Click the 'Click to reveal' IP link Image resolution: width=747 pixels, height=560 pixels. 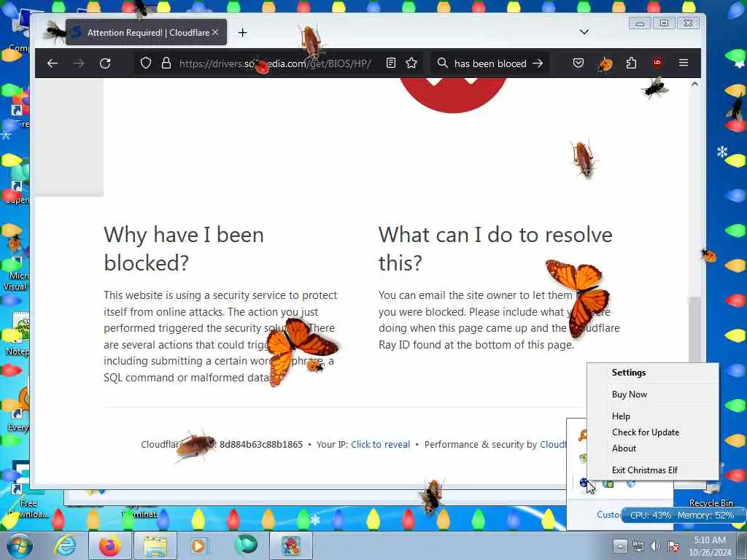[x=380, y=444]
